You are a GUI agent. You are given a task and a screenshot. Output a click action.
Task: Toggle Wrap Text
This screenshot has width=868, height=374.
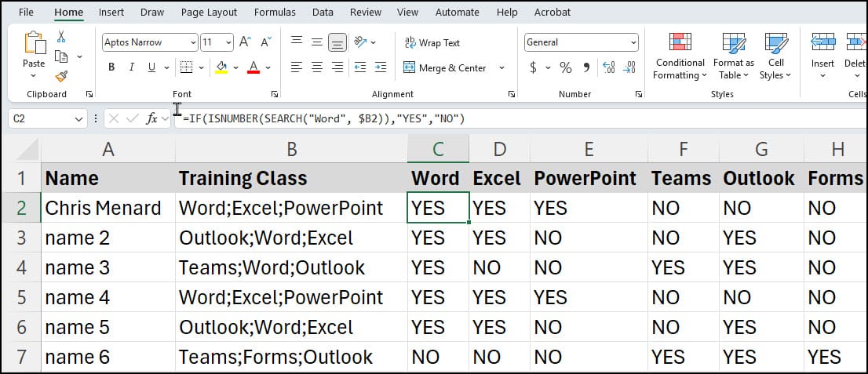(x=432, y=42)
